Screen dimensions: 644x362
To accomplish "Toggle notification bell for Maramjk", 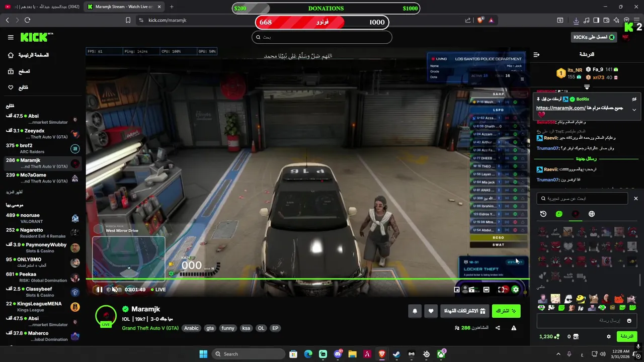I will (415, 311).
